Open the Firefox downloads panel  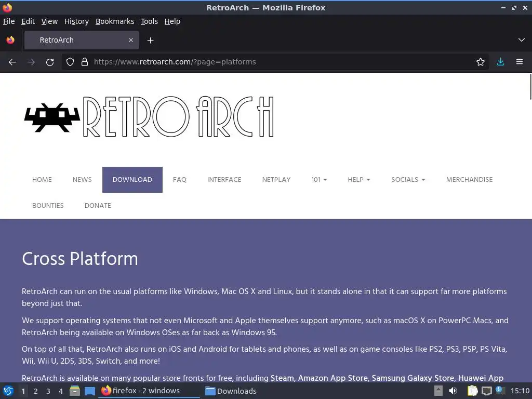[500, 62]
